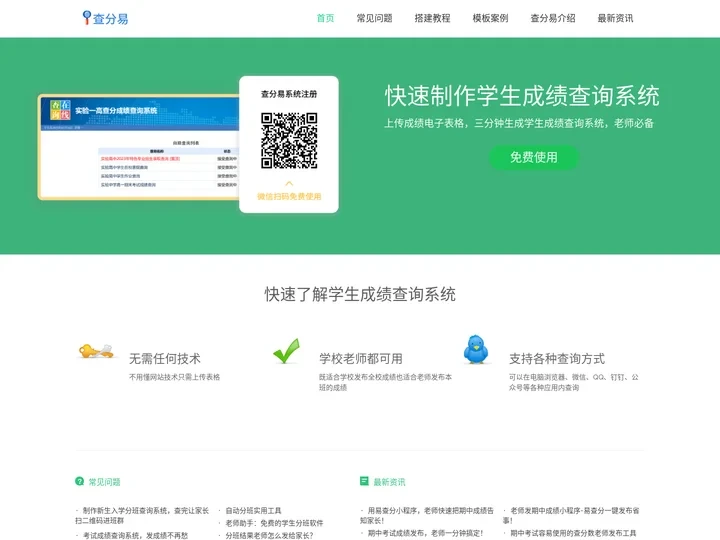Click the orange up-arrow under the QR code
The width and height of the screenshot is (720, 540).
(289, 183)
